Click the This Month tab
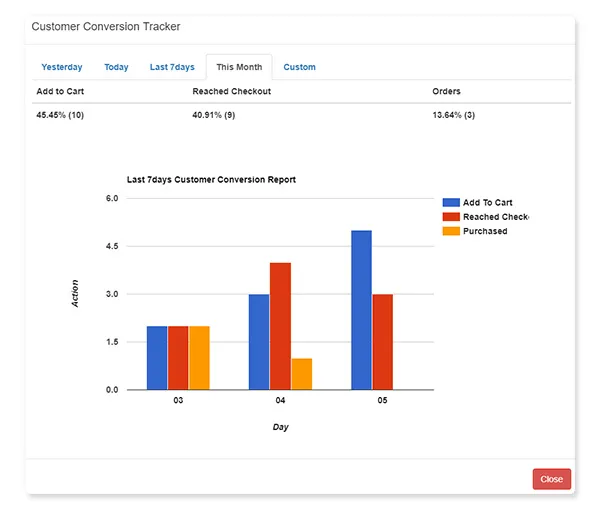600x510 pixels. pos(239,68)
